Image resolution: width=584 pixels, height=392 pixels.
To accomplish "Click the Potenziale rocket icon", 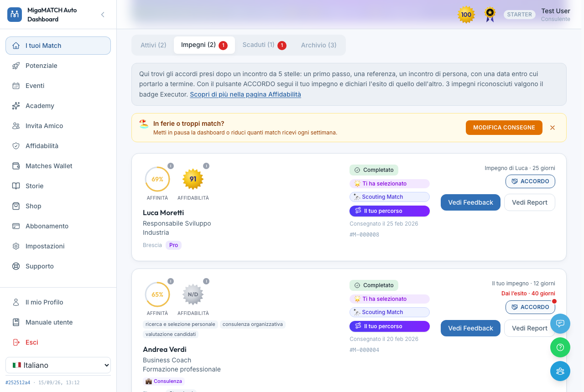I will click(x=16, y=66).
